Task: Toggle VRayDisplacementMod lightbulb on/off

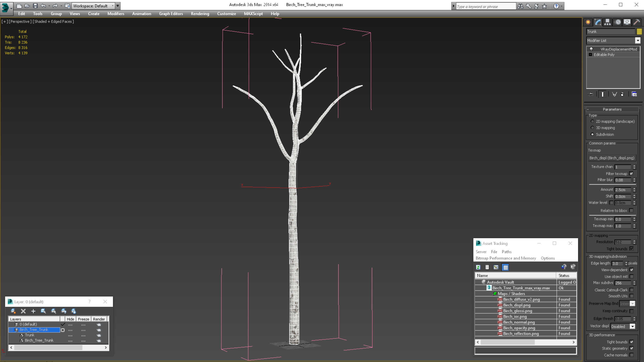Action: 591,49
